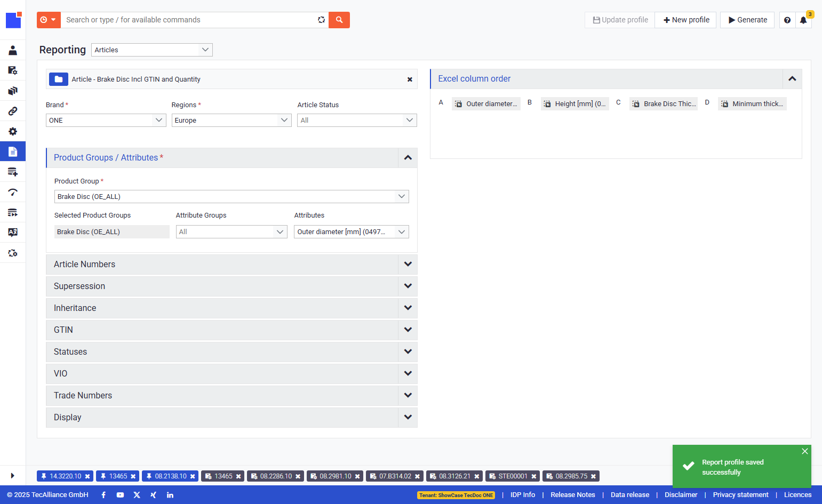822x504 pixels.
Task: Click the speedometer gauge icon in the sidebar
Action: point(13,192)
